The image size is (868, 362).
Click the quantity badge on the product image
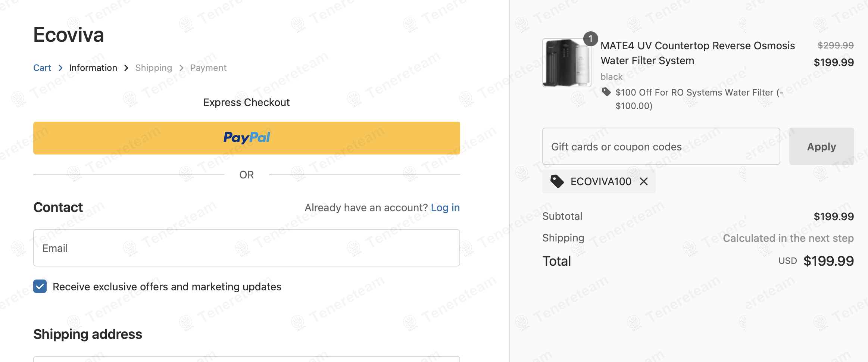coord(590,39)
